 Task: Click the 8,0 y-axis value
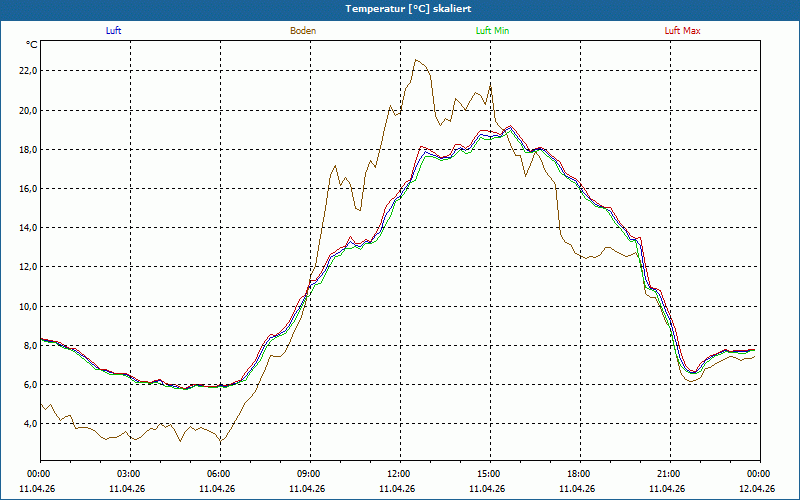click(30, 345)
